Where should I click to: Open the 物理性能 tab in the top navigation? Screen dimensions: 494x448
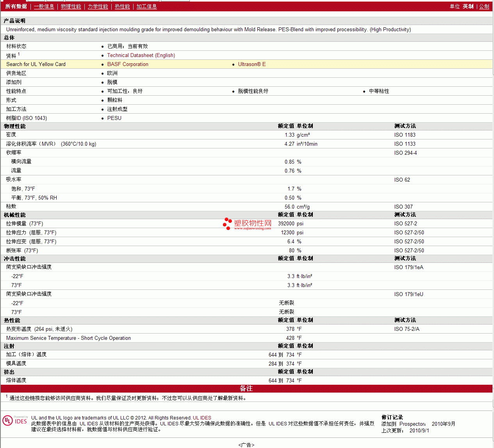tap(71, 6)
